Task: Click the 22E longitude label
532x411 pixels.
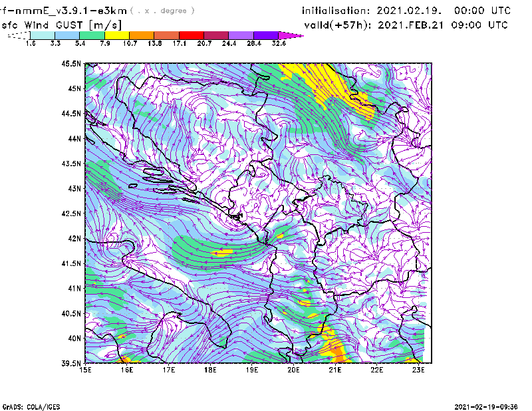Action: click(377, 370)
